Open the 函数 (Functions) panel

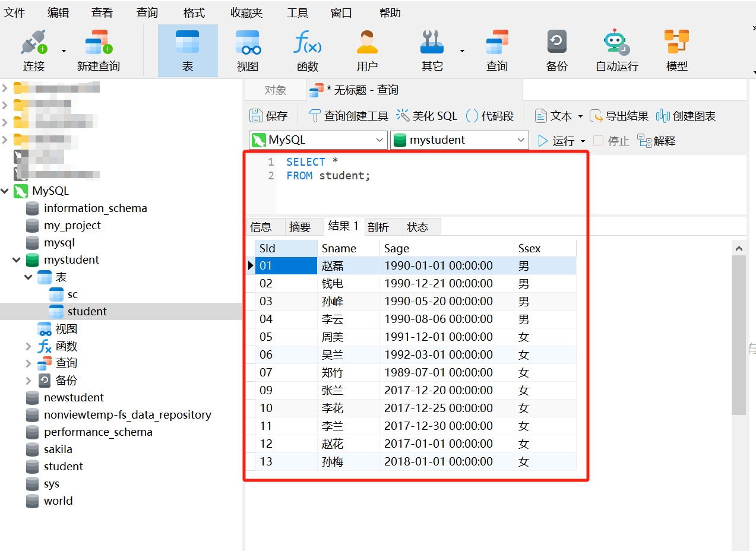tap(307, 50)
